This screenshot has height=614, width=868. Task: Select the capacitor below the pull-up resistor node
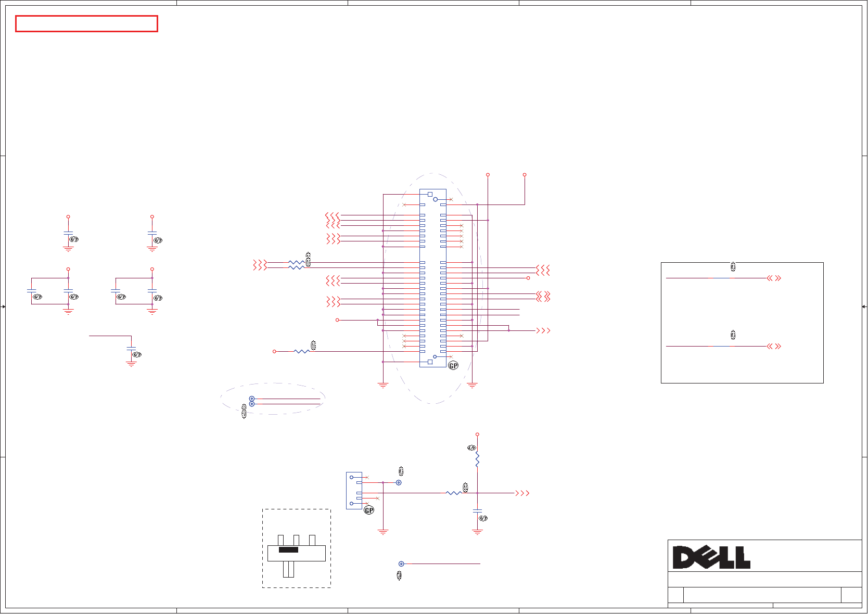pos(477,511)
